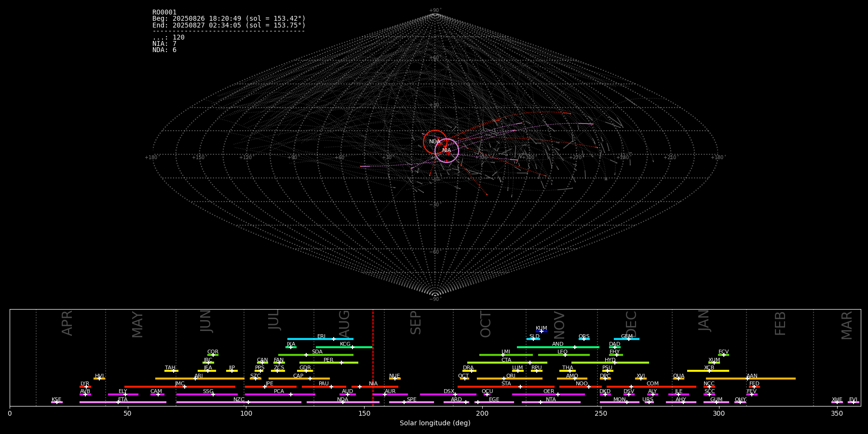Select the JMC shower bar
The height and width of the screenshot is (434, 868).
(x=180, y=387)
